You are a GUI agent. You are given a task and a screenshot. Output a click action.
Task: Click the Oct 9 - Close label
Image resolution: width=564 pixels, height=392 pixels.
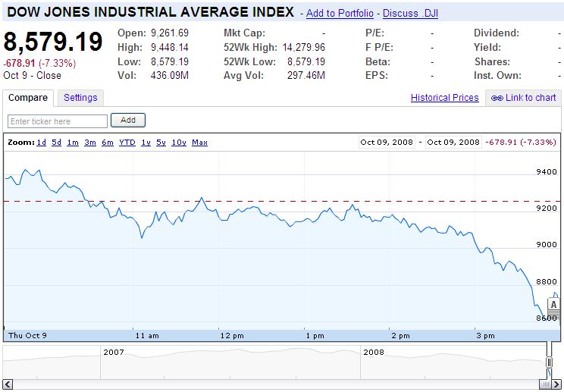33,76
